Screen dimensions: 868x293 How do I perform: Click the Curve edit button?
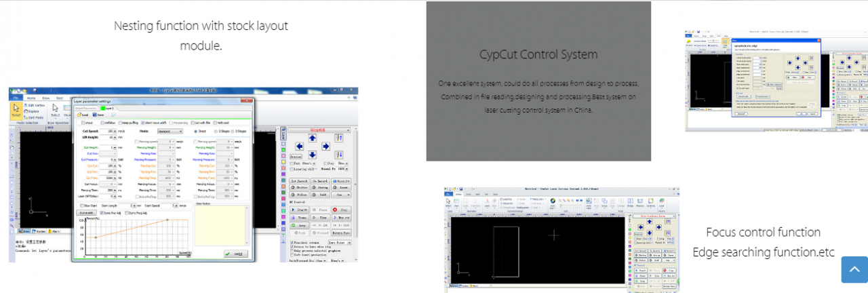(86, 212)
